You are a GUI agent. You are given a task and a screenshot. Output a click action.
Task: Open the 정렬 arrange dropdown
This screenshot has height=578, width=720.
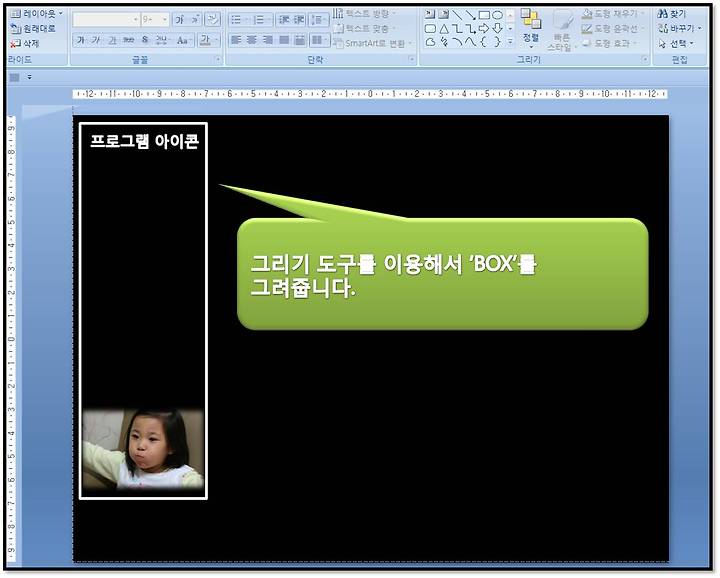coord(531,28)
